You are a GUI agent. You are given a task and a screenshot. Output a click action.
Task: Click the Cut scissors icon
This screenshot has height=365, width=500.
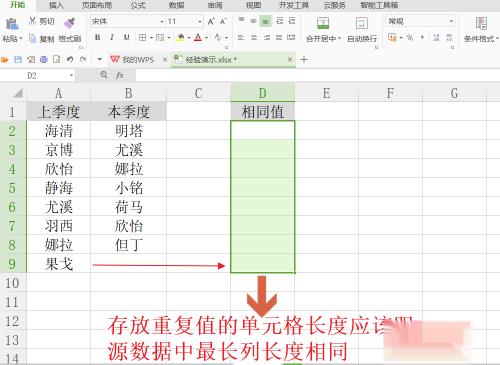coord(32,21)
